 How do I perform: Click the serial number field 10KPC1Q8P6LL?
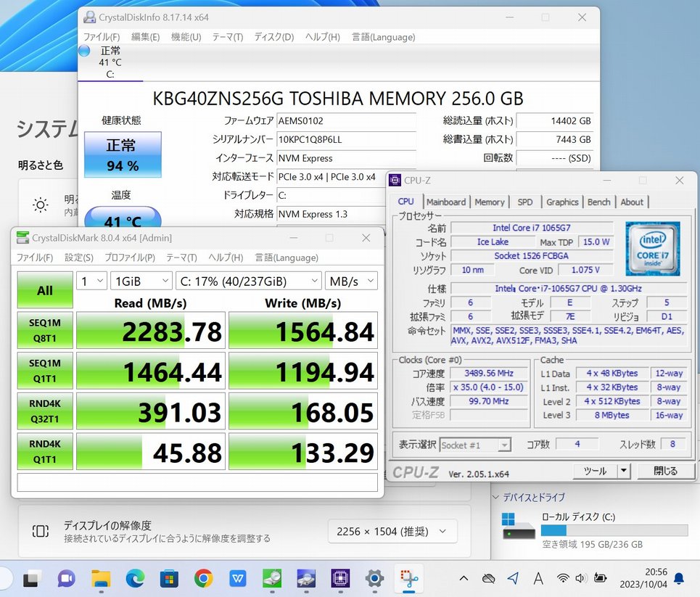point(347,139)
